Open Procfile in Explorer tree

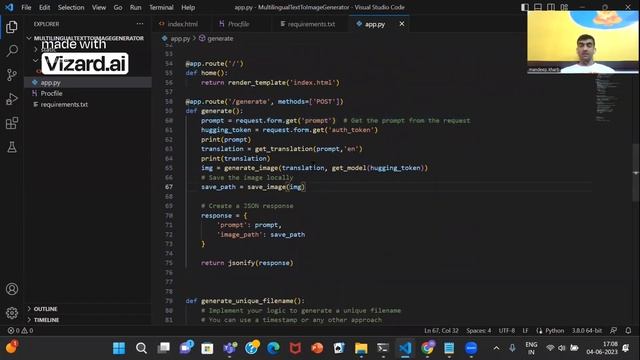[x=88, y=93]
